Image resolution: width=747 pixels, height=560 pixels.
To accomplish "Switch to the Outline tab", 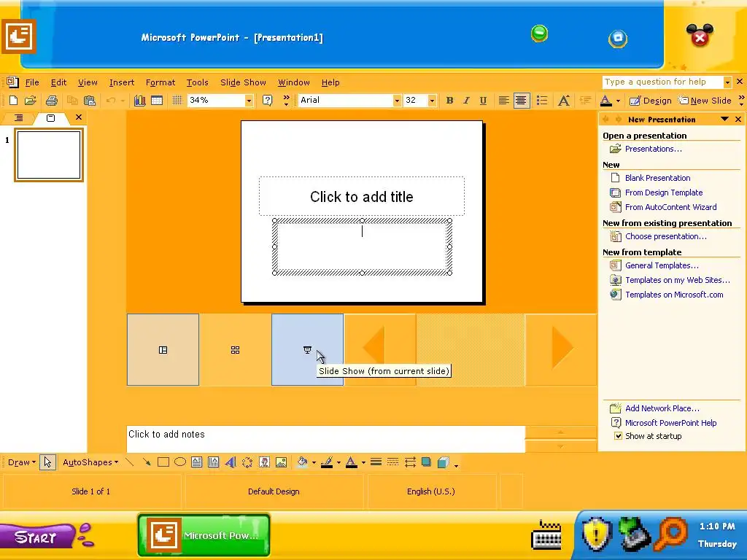I will tap(18, 117).
